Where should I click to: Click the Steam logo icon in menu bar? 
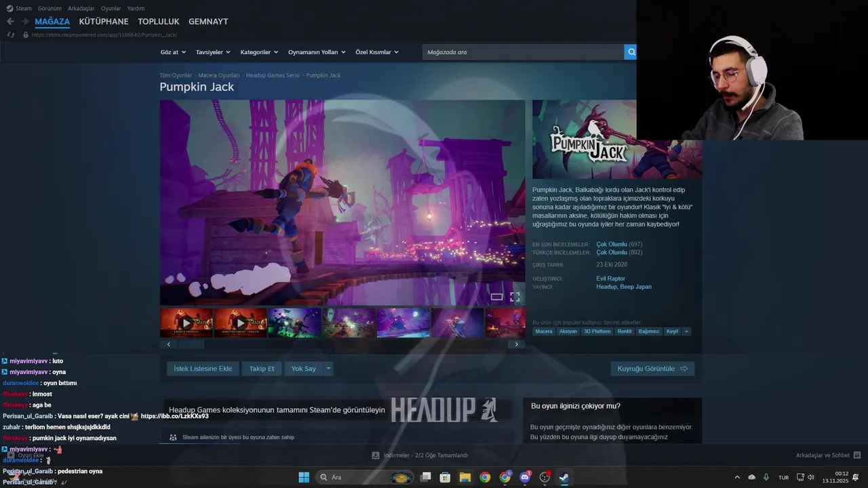coord(9,8)
